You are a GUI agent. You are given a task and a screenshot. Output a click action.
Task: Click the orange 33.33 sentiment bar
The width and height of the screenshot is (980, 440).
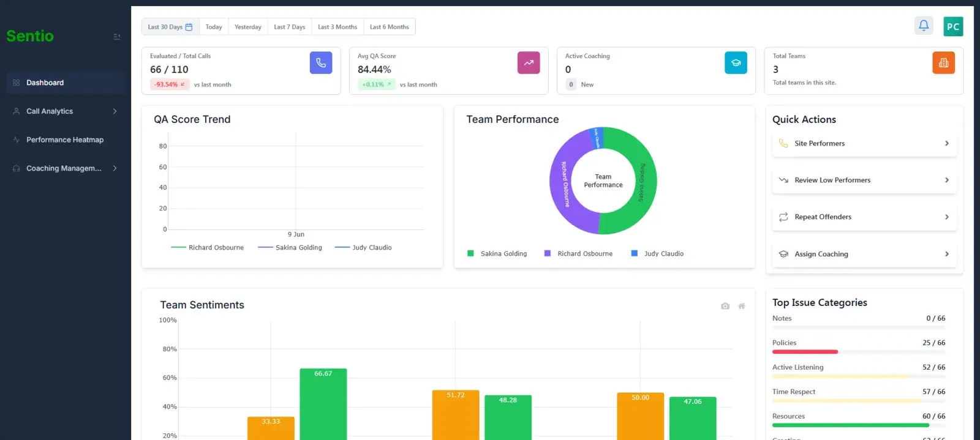271,428
